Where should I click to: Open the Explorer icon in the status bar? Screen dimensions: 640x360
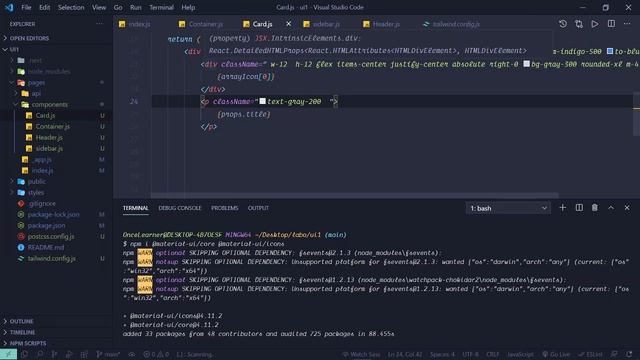24,354
